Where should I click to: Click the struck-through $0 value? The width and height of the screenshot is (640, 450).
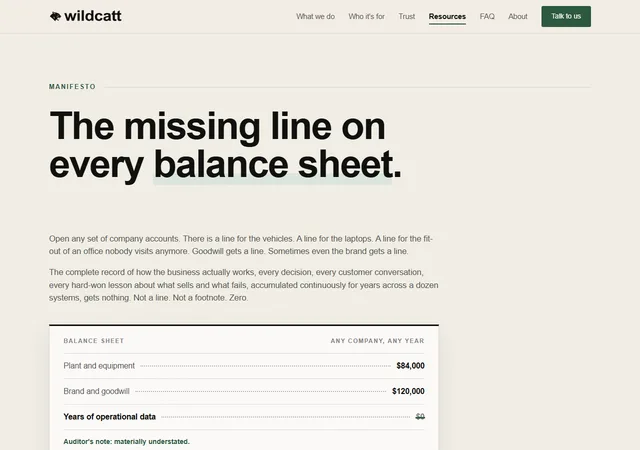pyautogui.click(x=420, y=417)
